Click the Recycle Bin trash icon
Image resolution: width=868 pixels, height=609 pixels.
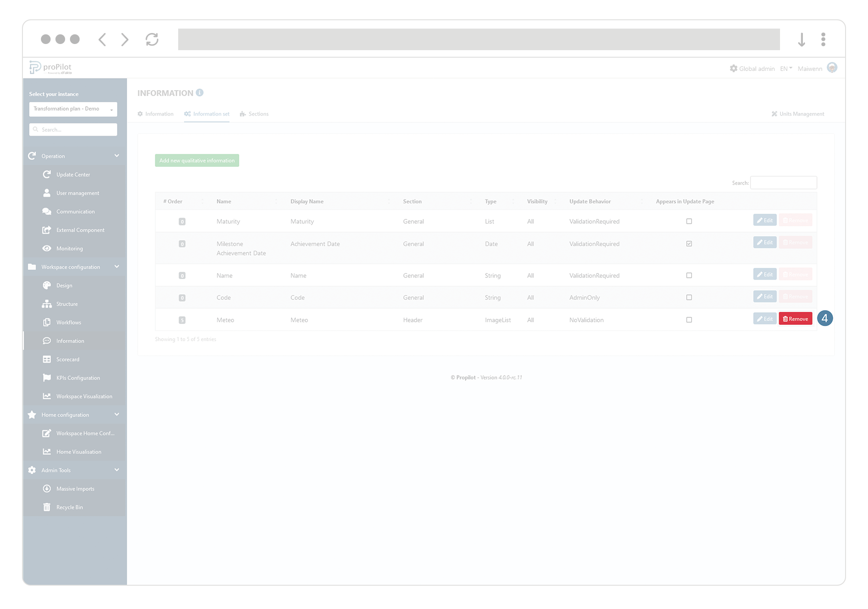pyautogui.click(x=47, y=507)
